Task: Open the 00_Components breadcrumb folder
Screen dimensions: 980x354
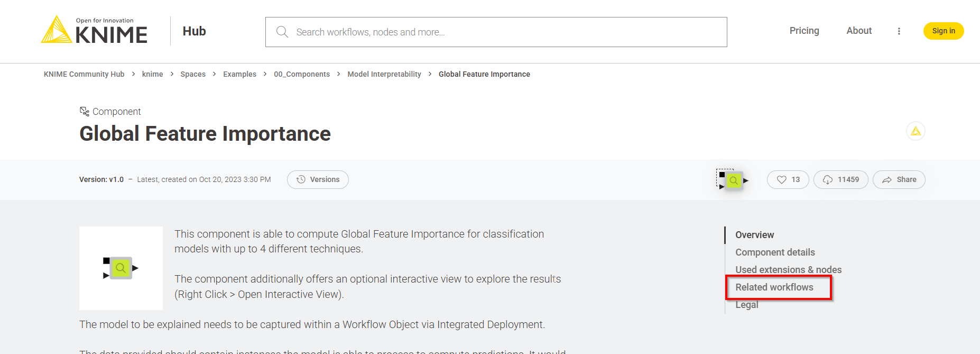Action: 302,74
